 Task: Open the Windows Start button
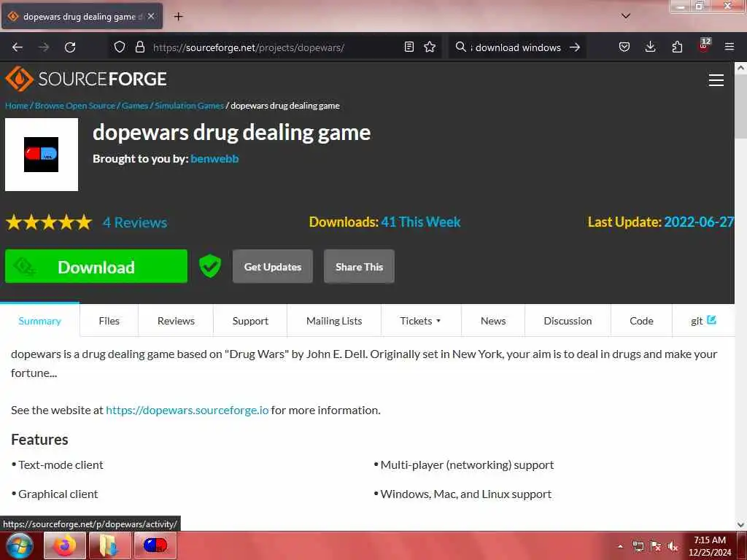pos(19,545)
